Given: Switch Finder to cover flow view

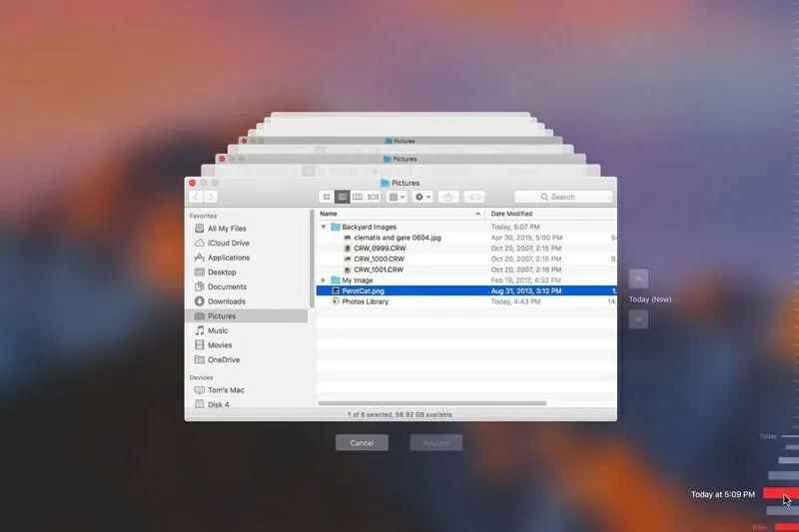Looking at the screenshot, I should (373, 197).
